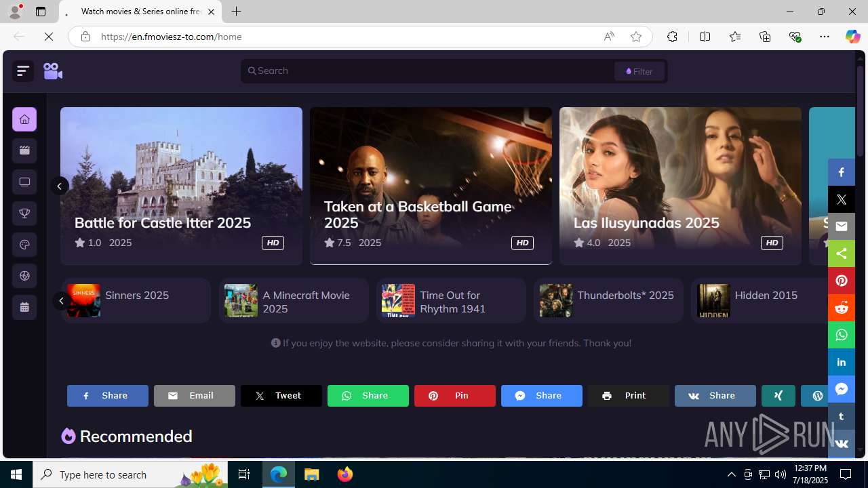Viewport: 868px width, 488px height.
Task: Share via WhatsApp floating side icon
Action: tap(841, 335)
